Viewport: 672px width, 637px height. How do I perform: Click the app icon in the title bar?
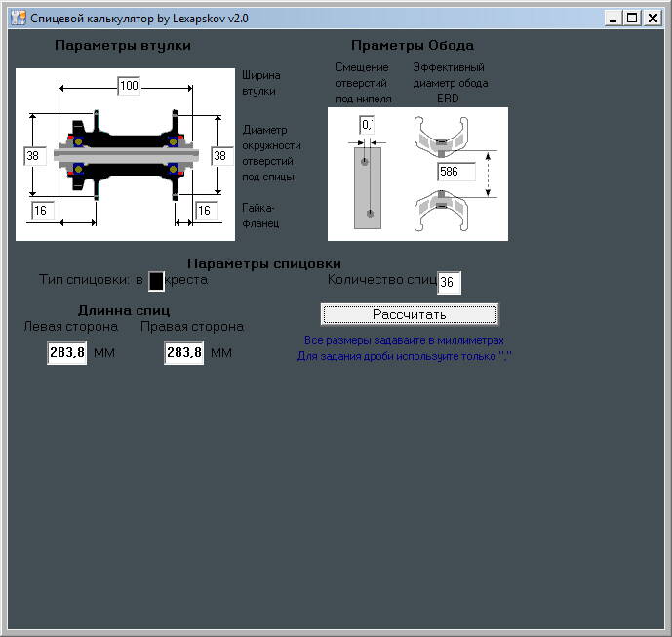17,18
